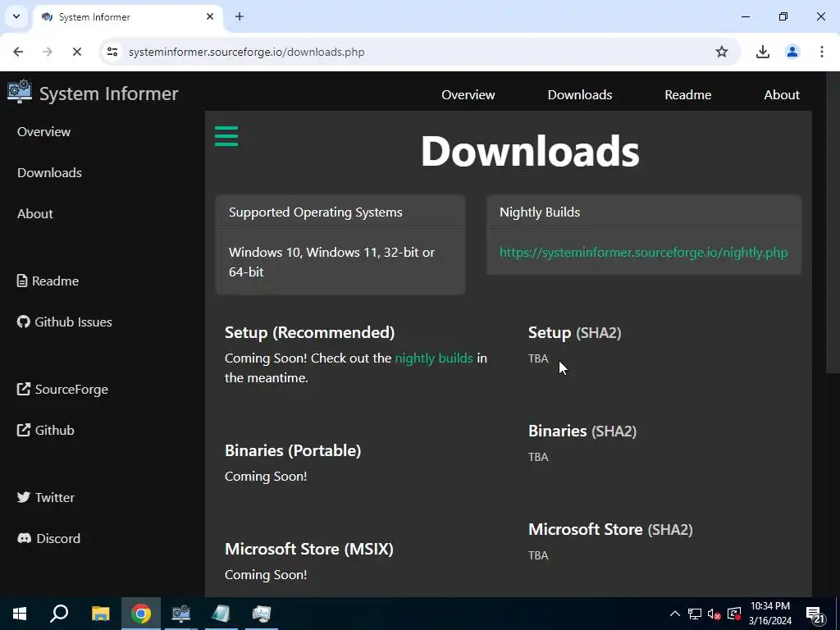Click the 'Setup (SHA2)' heading
The height and width of the screenshot is (630, 840).
pyautogui.click(x=575, y=332)
